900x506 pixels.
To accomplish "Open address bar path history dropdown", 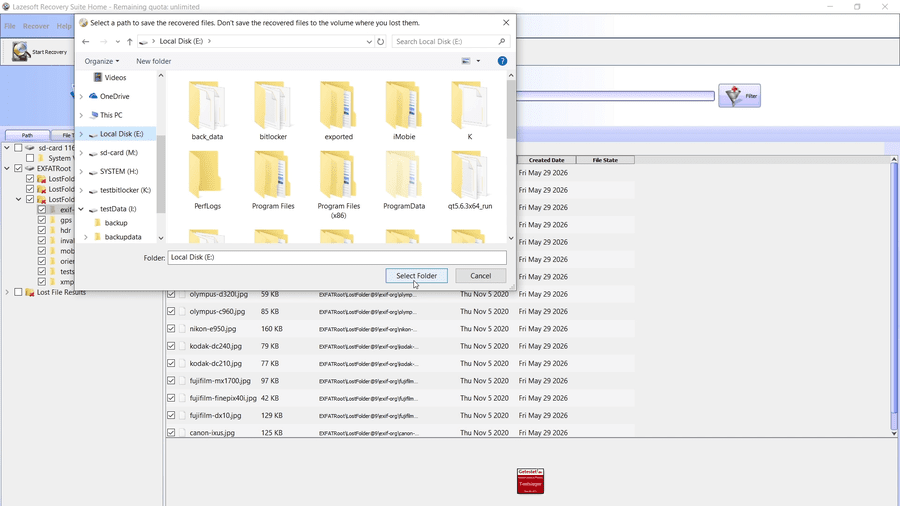I will (x=369, y=41).
